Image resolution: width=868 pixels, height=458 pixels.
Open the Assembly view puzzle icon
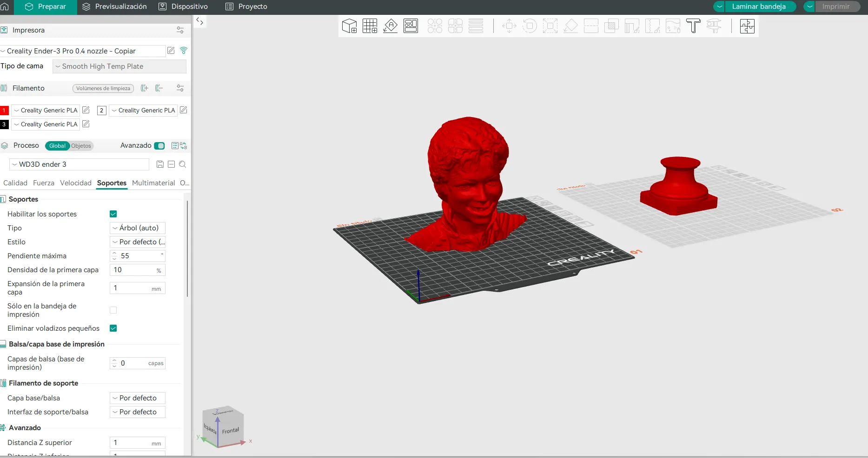coord(747,26)
